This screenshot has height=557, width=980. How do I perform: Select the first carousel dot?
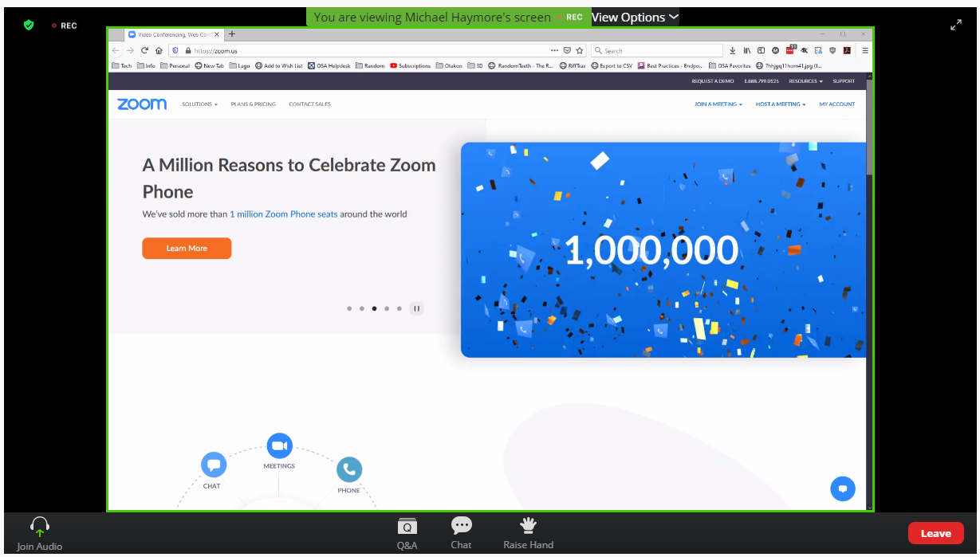[x=349, y=308]
